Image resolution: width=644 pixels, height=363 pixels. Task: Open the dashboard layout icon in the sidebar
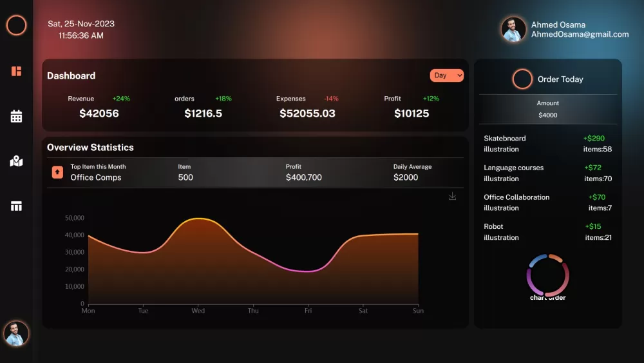pyautogui.click(x=17, y=71)
